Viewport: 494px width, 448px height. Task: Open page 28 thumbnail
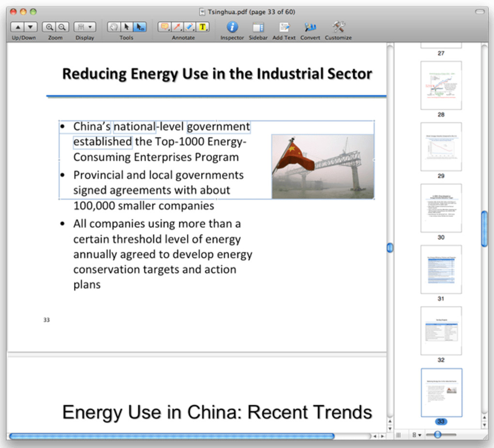click(x=441, y=85)
